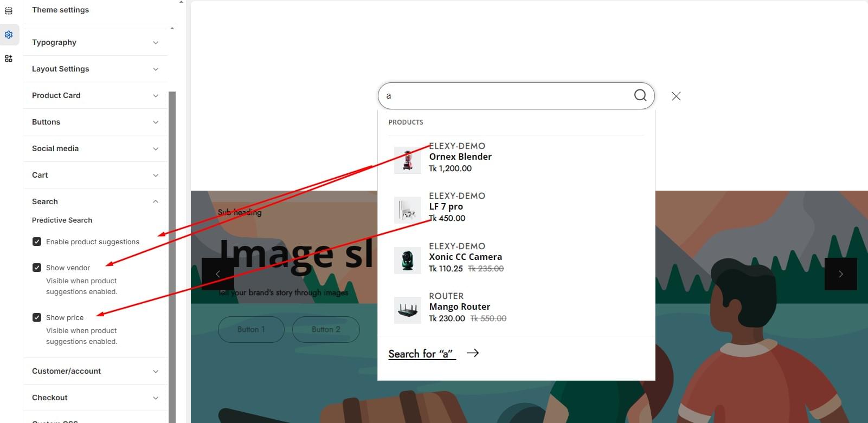Open Ornex Blender product thumbnail
Screen dimensions: 868x423
[x=408, y=160]
